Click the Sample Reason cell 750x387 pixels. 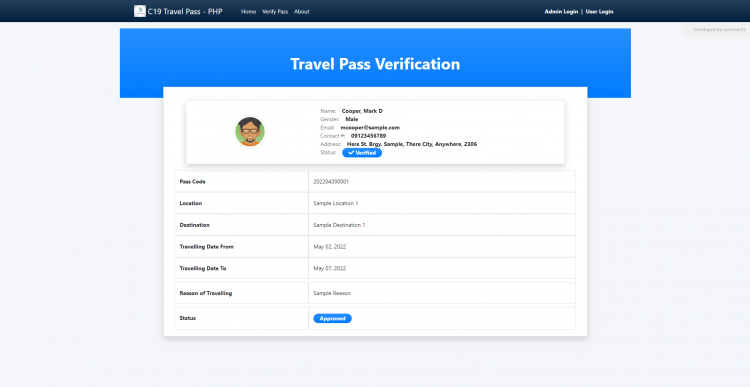click(442, 293)
